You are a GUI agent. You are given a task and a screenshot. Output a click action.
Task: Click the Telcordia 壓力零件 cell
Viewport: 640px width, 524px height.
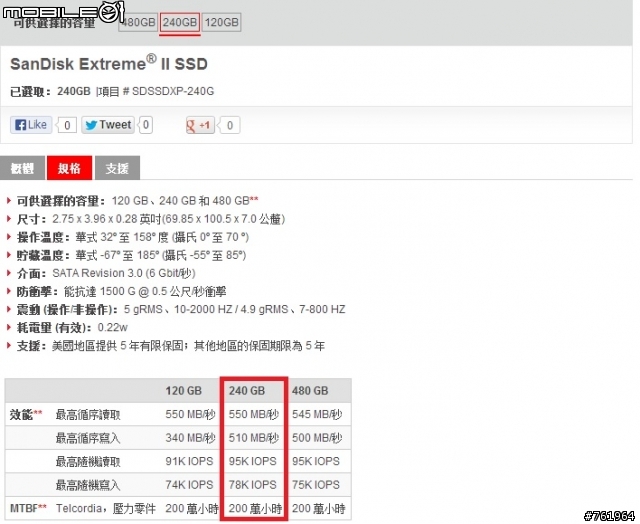[x=106, y=508]
